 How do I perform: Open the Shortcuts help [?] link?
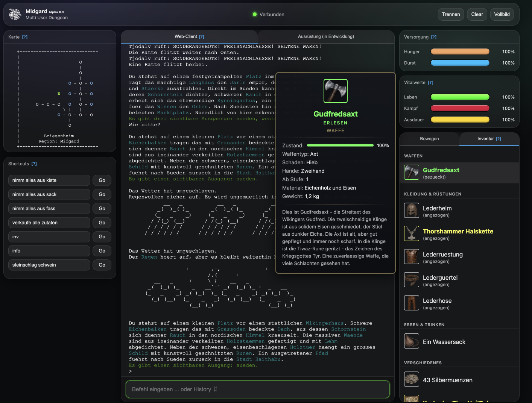click(x=34, y=164)
